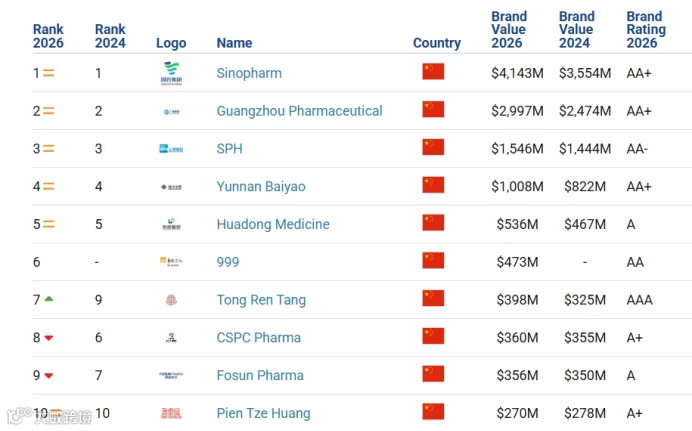Click the green up arrow at rank 7
This screenshot has width=692, height=431.
49,299
